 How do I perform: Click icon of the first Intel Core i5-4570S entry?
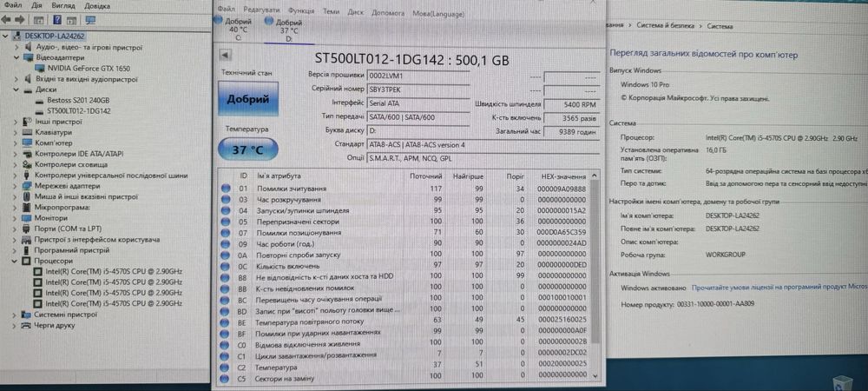pyautogui.click(x=37, y=272)
